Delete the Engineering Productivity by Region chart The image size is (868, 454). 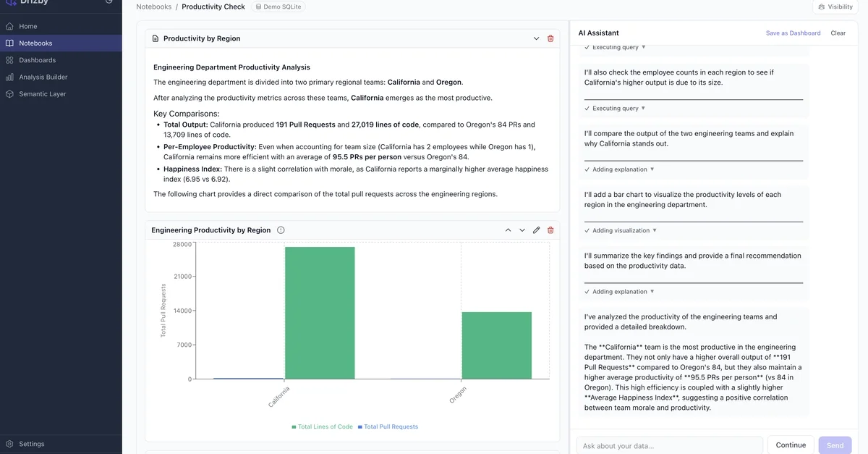[550, 230]
